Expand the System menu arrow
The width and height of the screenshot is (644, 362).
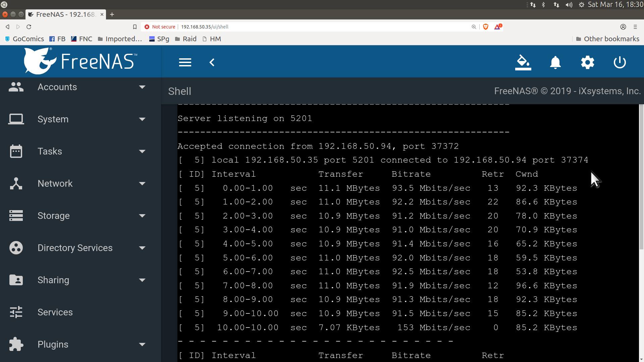pyautogui.click(x=142, y=119)
